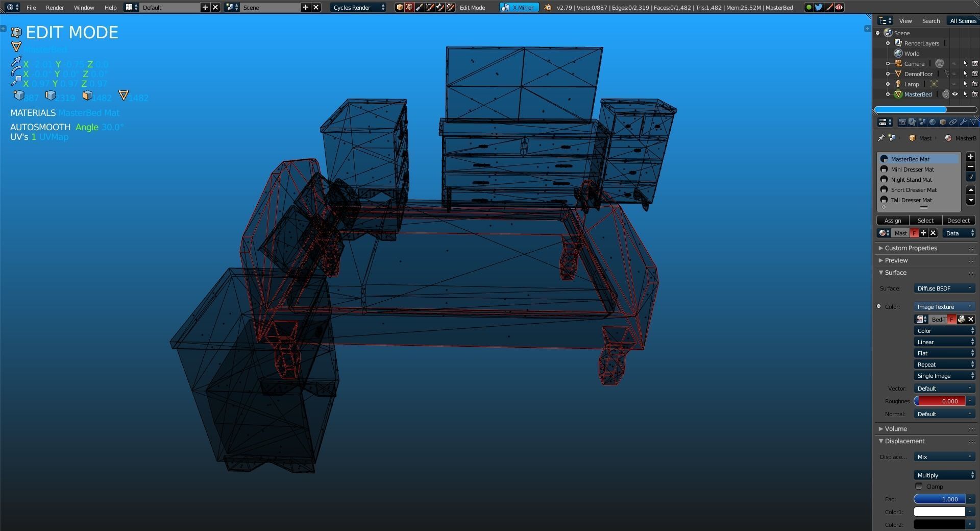
Task: Click the GIF recording icon in header
Action: [x=839, y=7]
